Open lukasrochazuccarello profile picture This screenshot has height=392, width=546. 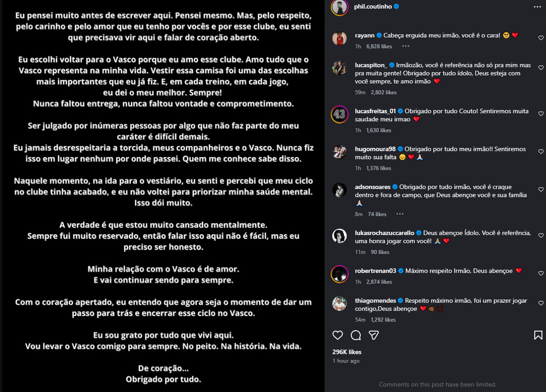[x=340, y=236]
